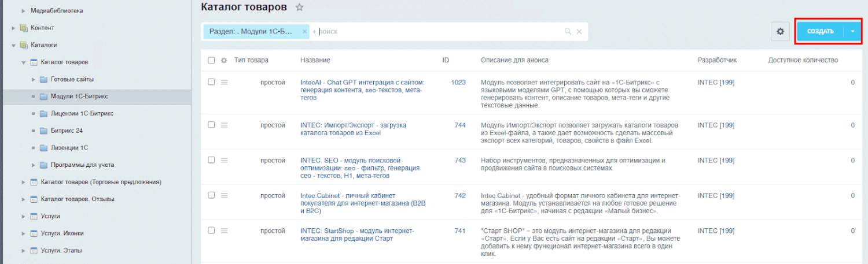The height and width of the screenshot is (264, 868).
Task: Open the dropdown arrow beside Создать
Action: pyautogui.click(x=853, y=31)
